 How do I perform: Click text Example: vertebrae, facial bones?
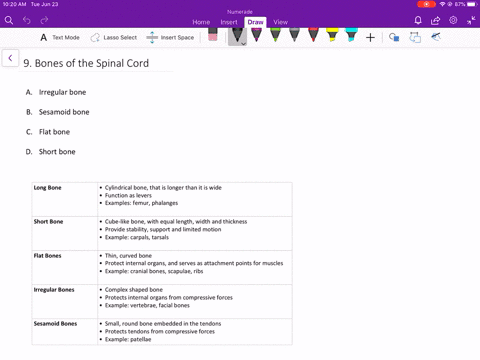pos(147,305)
